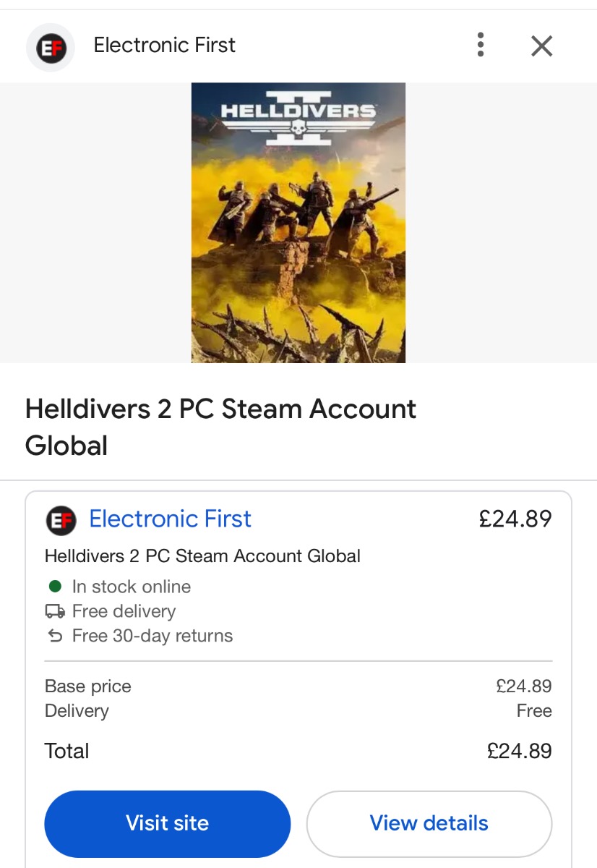Viewport: 597px width, 868px height.
Task: Click the returns arrow icon
Action: (x=55, y=637)
